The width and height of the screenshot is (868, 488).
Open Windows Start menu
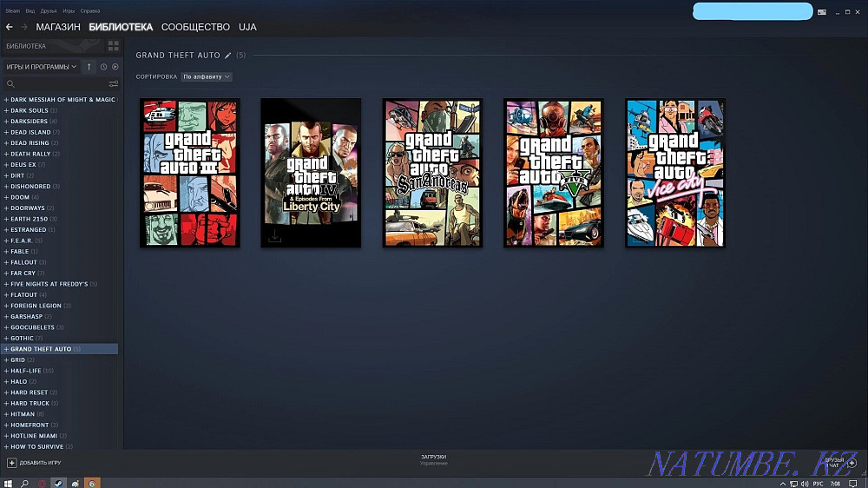pos(8,484)
